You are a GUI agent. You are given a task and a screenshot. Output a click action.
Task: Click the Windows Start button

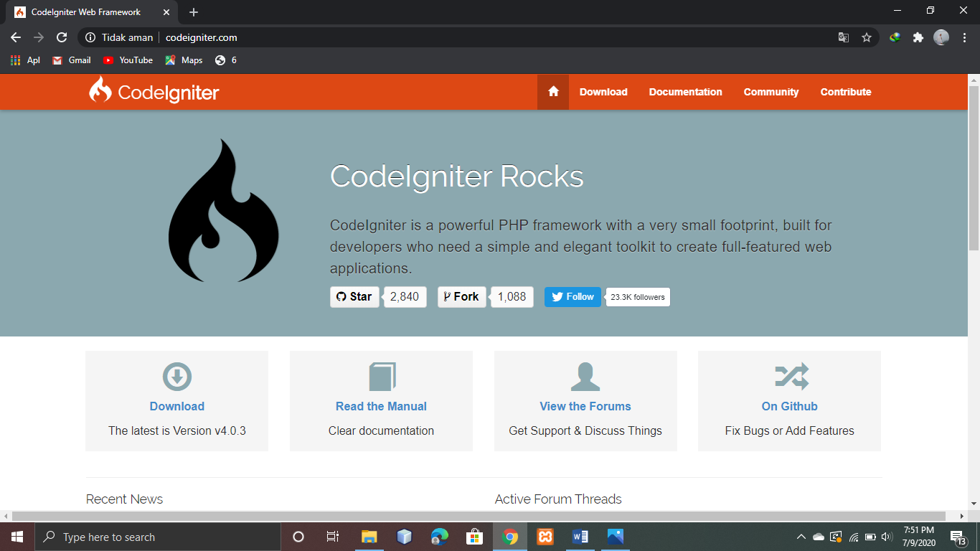click(x=17, y=537)
